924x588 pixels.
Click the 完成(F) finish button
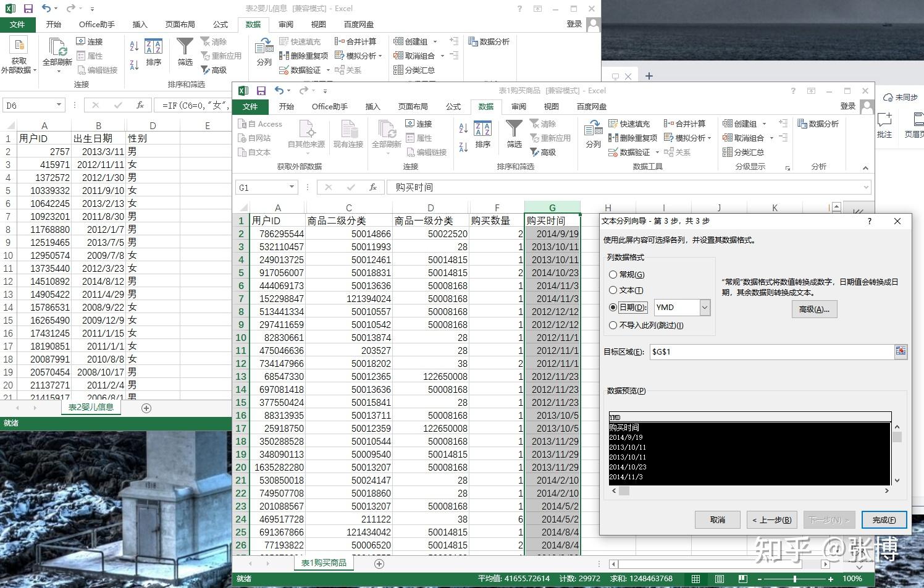coord(884,519)
